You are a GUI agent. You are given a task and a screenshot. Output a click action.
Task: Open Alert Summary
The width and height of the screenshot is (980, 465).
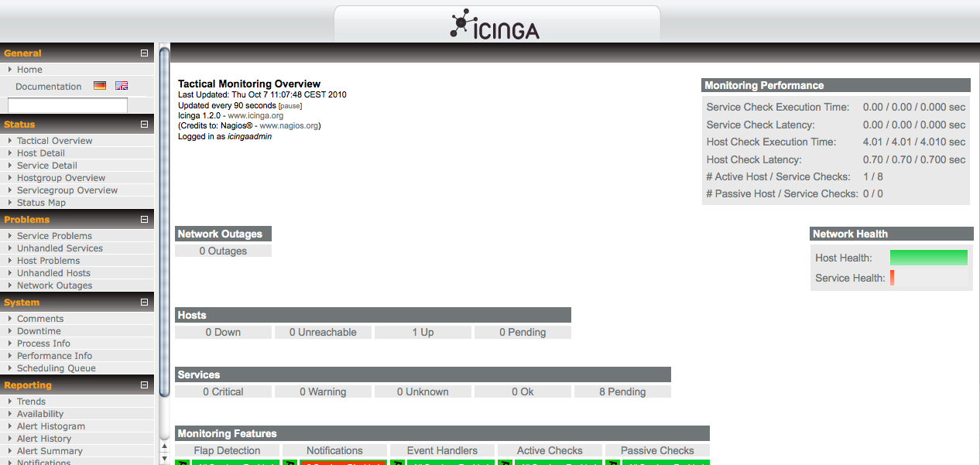pyautogui.click(x=50, y=451)
